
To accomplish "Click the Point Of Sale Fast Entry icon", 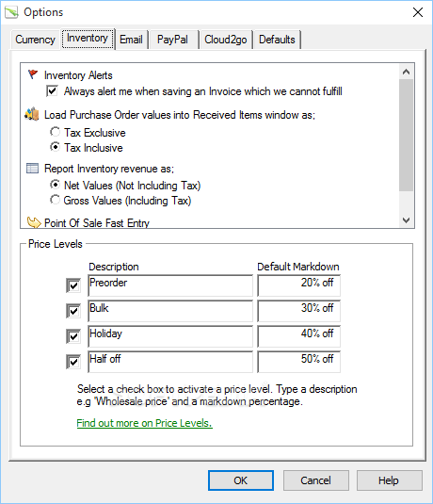I will [34, 222].
